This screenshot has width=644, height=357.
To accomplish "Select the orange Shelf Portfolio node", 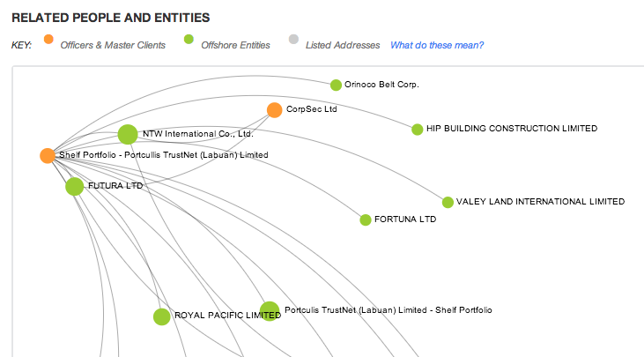I will pyautogui.click(x=47, y=156).
